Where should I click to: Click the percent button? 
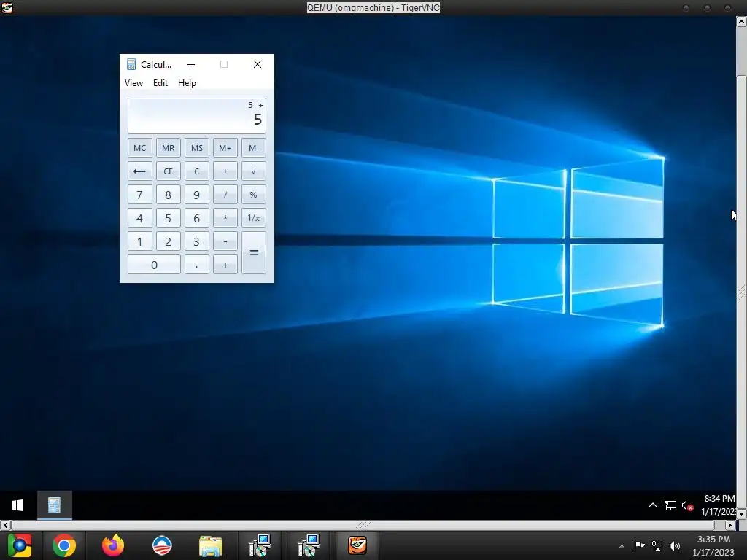click(x=253, y=194)
